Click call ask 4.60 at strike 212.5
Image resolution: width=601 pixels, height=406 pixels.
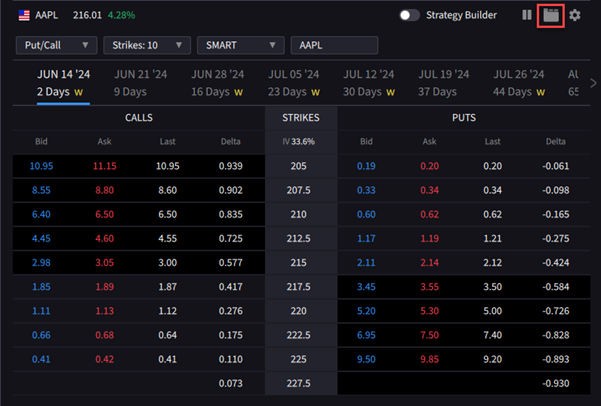point(105,238)
